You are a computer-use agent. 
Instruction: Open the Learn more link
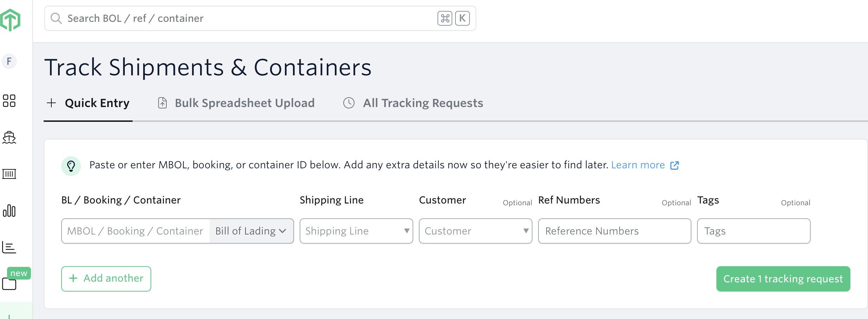click(x=638, y=165)
